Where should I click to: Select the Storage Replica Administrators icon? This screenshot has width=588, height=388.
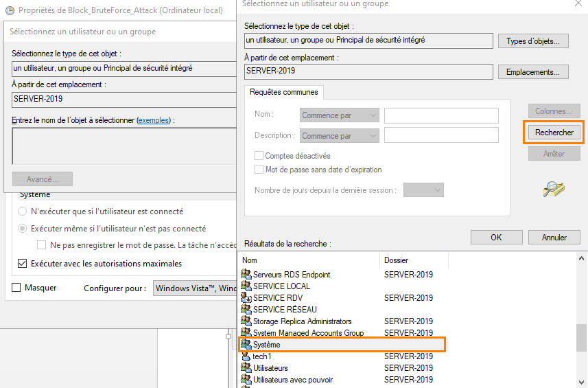click(247, 321)
